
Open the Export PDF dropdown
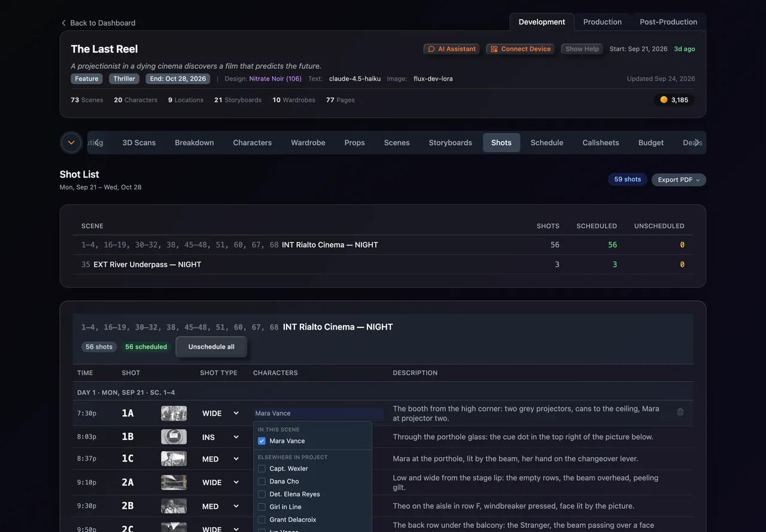click(x=679, y=180)
